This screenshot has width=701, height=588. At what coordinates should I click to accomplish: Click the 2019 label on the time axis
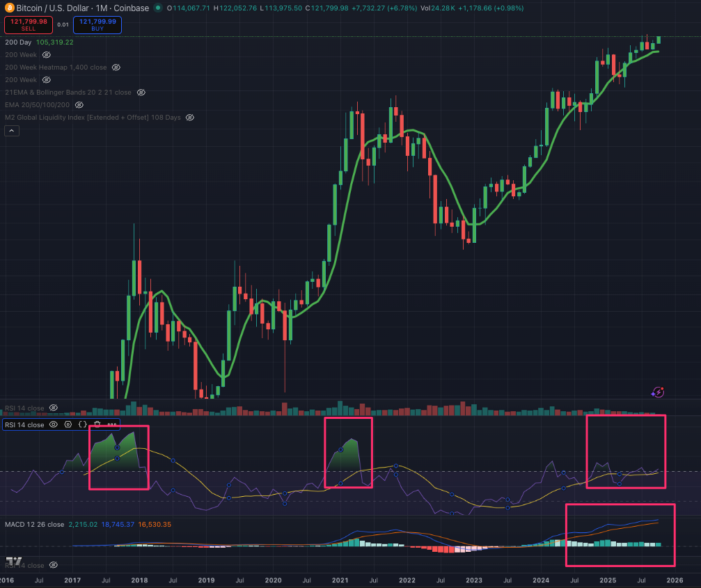pos(206,580)
